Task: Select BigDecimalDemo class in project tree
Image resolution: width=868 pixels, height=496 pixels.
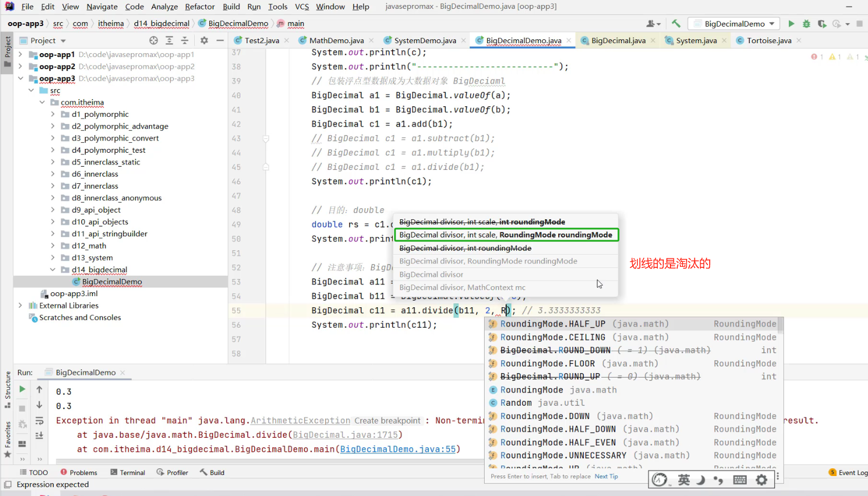Action: tap(112, 281)
